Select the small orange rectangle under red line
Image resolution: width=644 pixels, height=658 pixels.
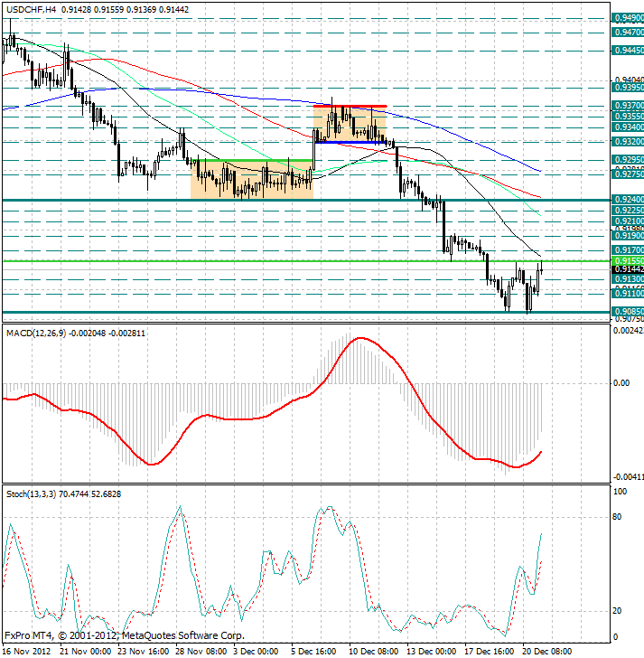[350, 124]
